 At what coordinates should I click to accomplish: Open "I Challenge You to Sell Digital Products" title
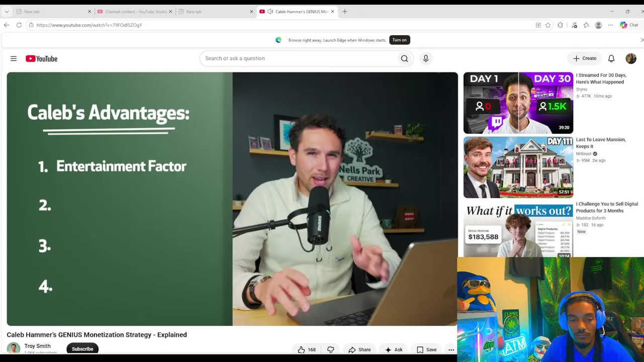point(607,207)
